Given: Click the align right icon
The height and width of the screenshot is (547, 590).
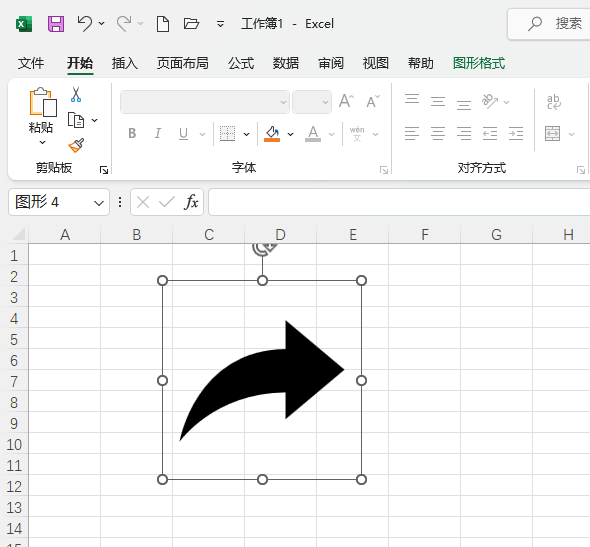Looking at the screenshot, I should (464, 134).
